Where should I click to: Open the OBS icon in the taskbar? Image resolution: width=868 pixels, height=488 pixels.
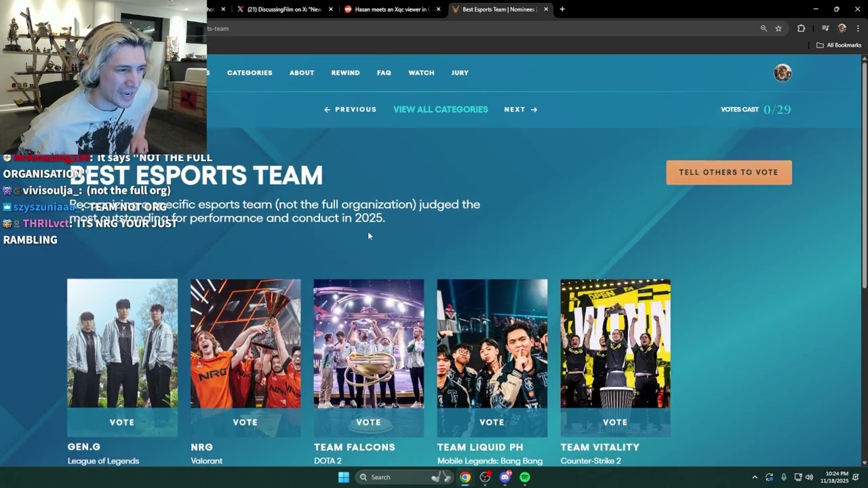tap(485, 477)
